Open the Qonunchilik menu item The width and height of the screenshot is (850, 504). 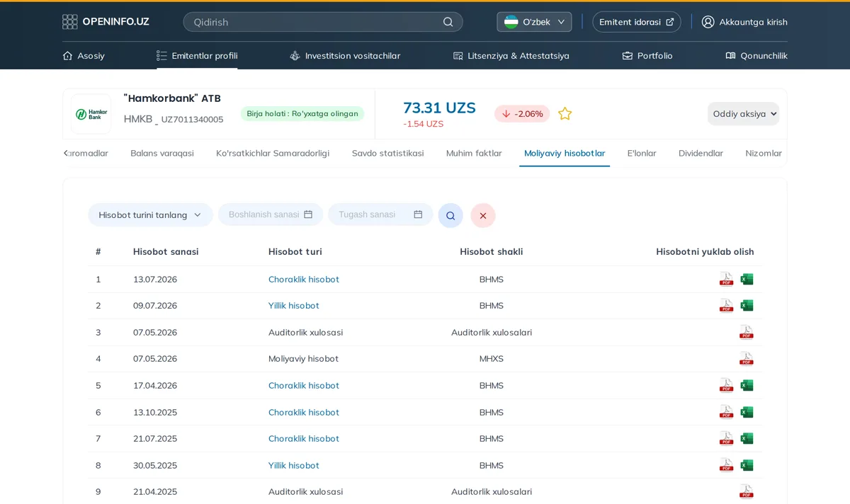click(756, 55)
